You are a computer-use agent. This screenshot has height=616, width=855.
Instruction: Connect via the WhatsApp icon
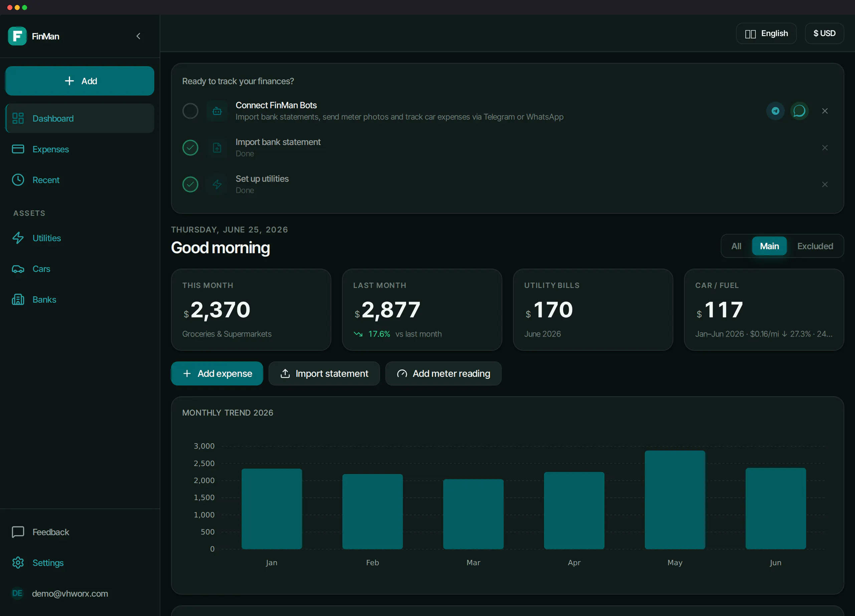(799, 111)
